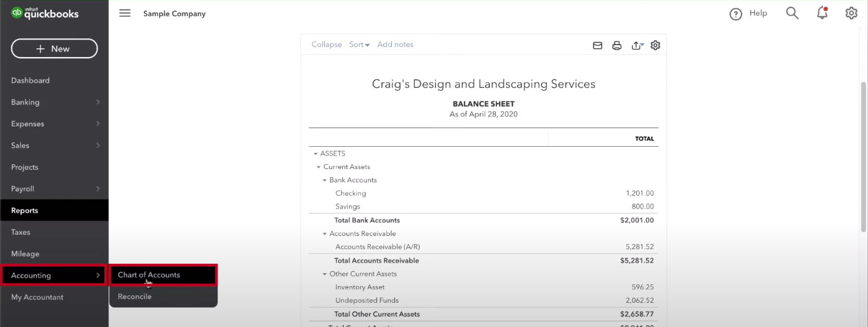The height and width of the screenshot is (327, 868).
Task: Expand Expenses submenu chevron
Action: 98,124
